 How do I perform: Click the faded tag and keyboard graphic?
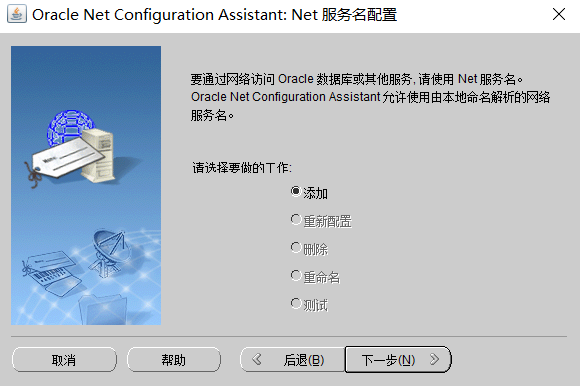[52, 272]
